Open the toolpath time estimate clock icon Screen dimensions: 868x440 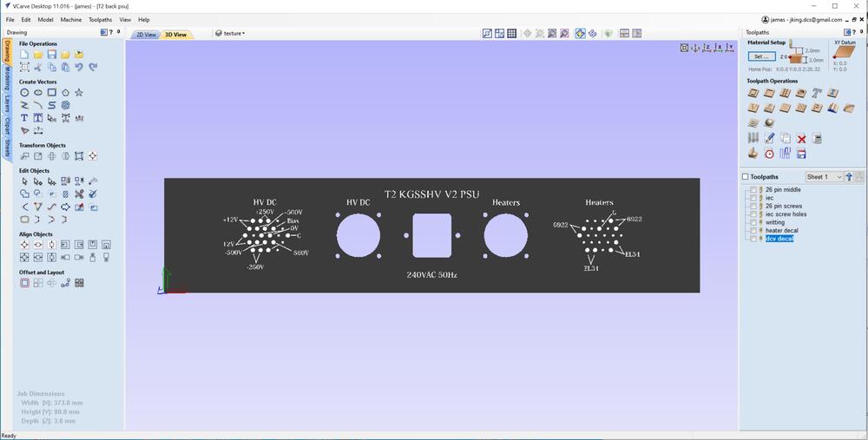tap(769, 154)
